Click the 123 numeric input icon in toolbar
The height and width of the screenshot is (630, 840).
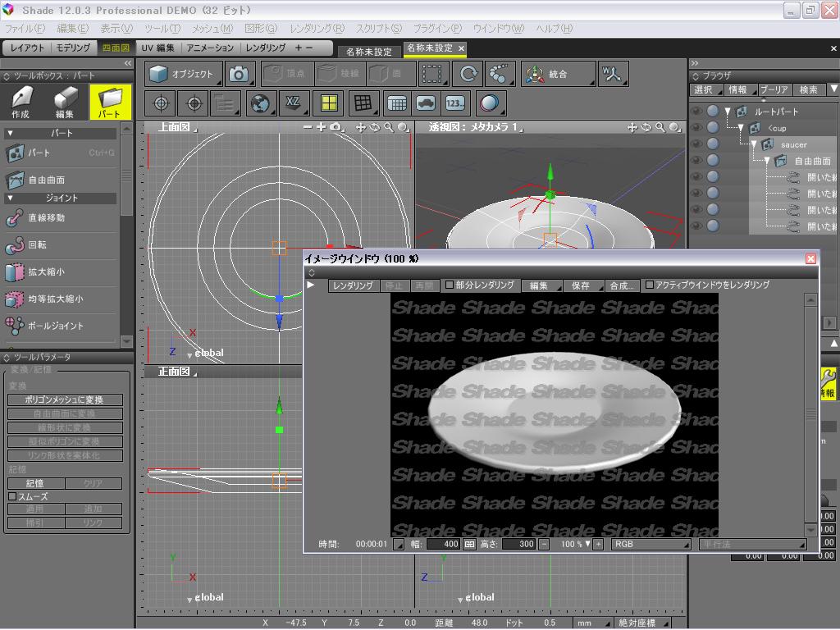[x=455, y=103]
